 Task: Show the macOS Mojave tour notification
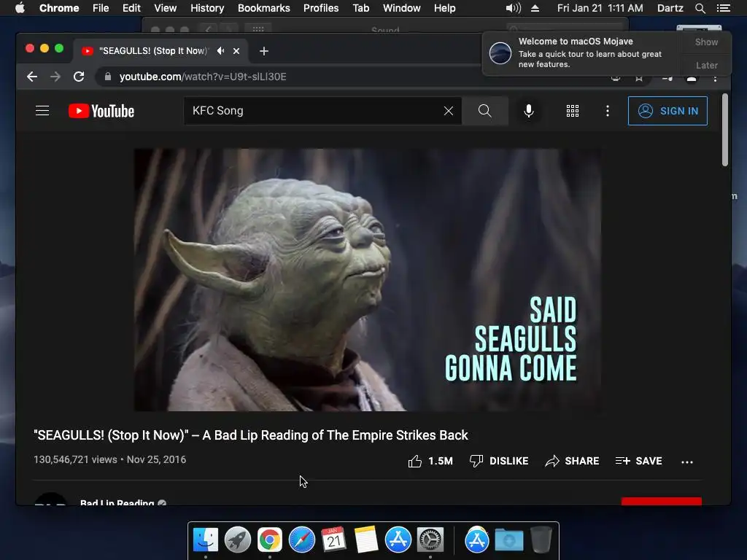pos(706,42)
